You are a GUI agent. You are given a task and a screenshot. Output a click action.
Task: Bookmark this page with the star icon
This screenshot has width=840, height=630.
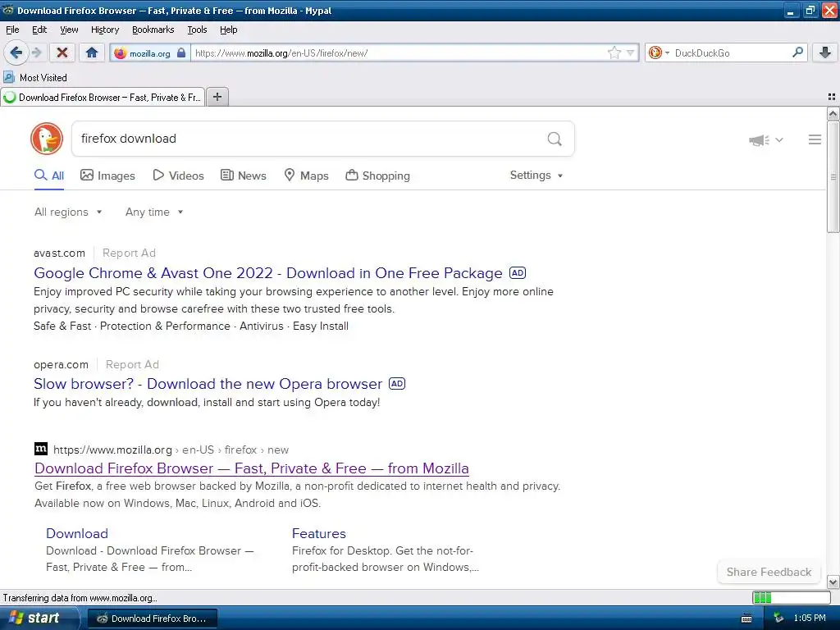(614, 52)
